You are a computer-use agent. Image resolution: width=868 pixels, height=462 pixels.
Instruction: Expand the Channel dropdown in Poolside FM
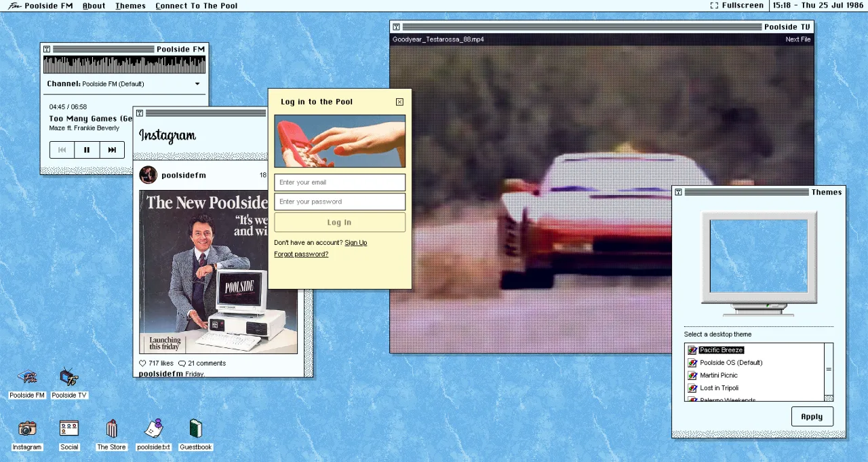click(x=197, y=84)
